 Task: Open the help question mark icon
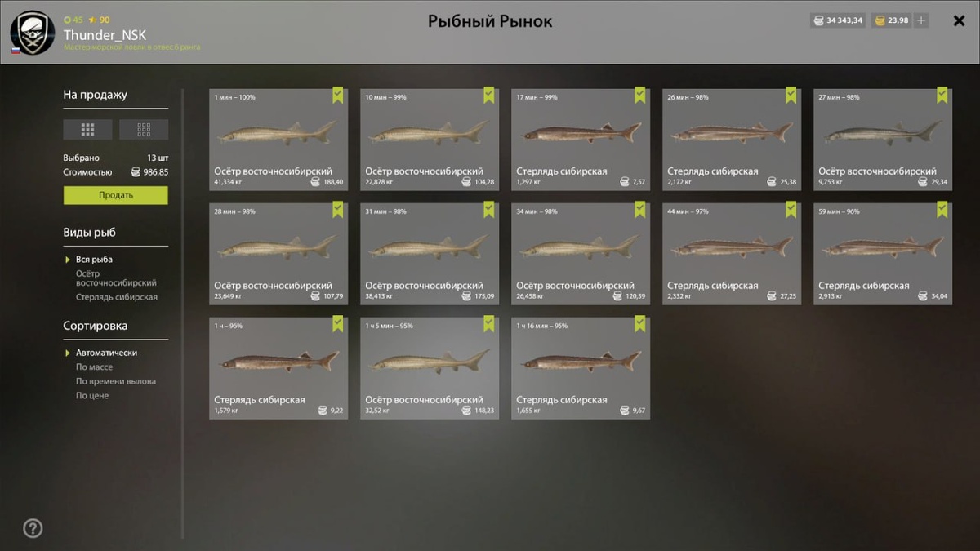(x=33, y=528)
